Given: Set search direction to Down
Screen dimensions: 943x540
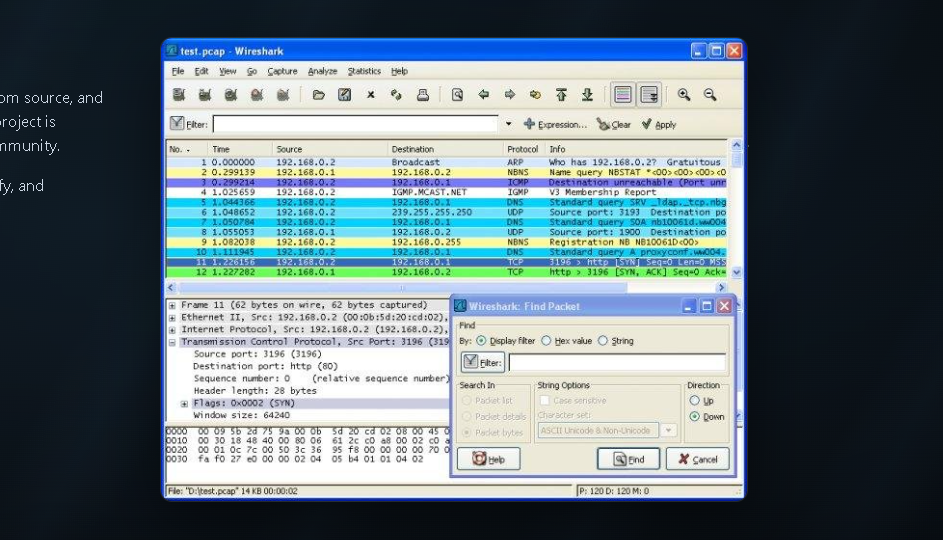Looking at the screenshot, I should click(x=695, y=416).
